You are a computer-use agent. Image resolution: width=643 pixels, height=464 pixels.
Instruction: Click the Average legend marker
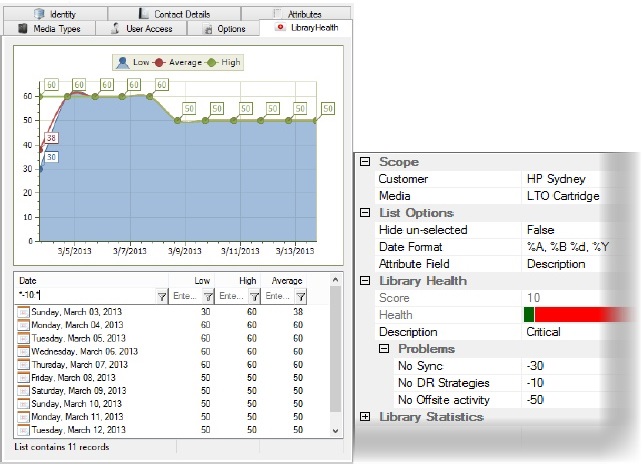point(159,62)
